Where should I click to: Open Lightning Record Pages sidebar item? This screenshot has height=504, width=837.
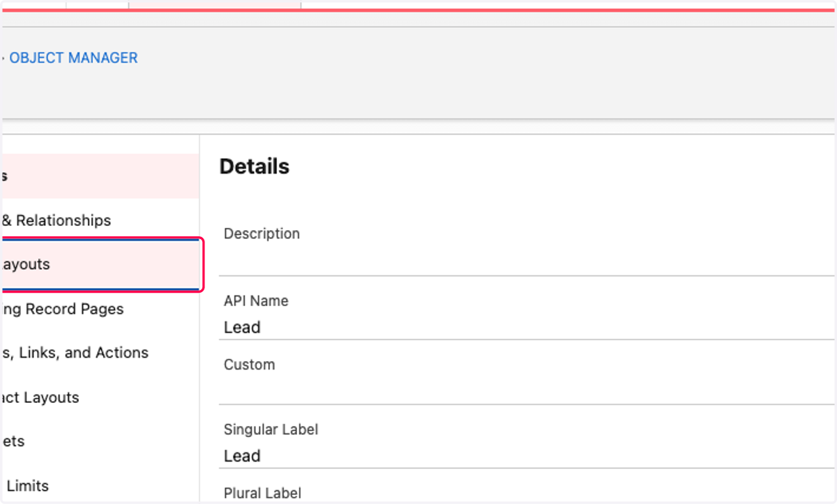(x=100, y=309)
